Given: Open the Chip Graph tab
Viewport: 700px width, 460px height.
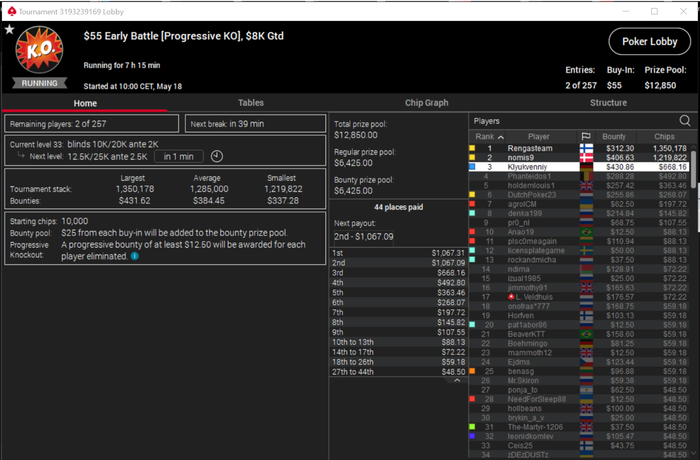Looking at the screenshot, I should [426, 103].
